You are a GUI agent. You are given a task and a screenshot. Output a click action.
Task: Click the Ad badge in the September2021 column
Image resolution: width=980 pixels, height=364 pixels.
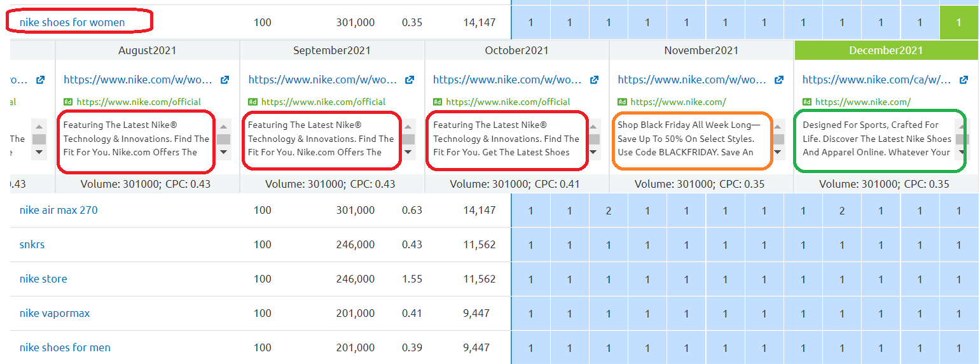tap(252, 102)
